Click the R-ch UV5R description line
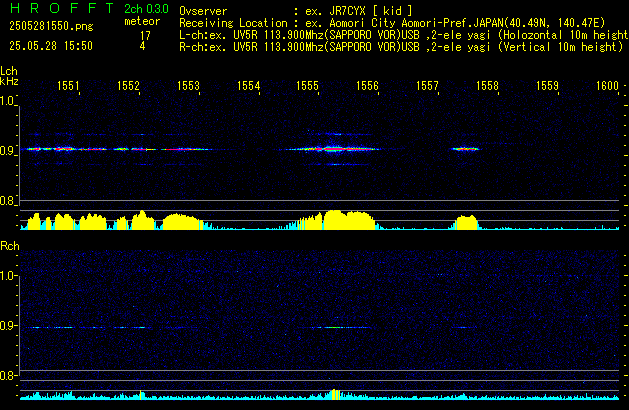The image size is (629, 410). pyautogui.click(x=401, y=47)
